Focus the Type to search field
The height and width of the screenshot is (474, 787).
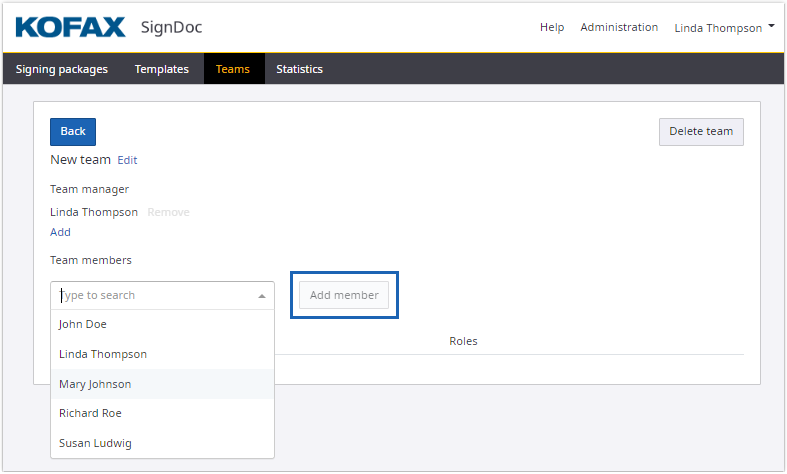click(150, 296)
